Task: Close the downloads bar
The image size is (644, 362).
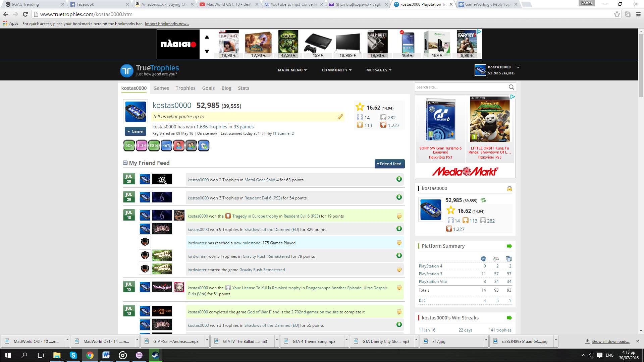Action: 637,341
